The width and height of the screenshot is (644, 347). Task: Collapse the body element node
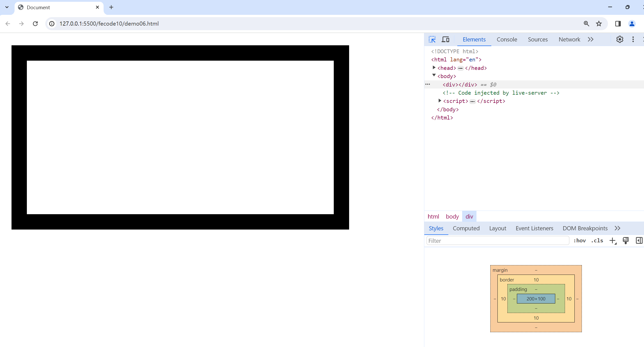coord(434,75)
